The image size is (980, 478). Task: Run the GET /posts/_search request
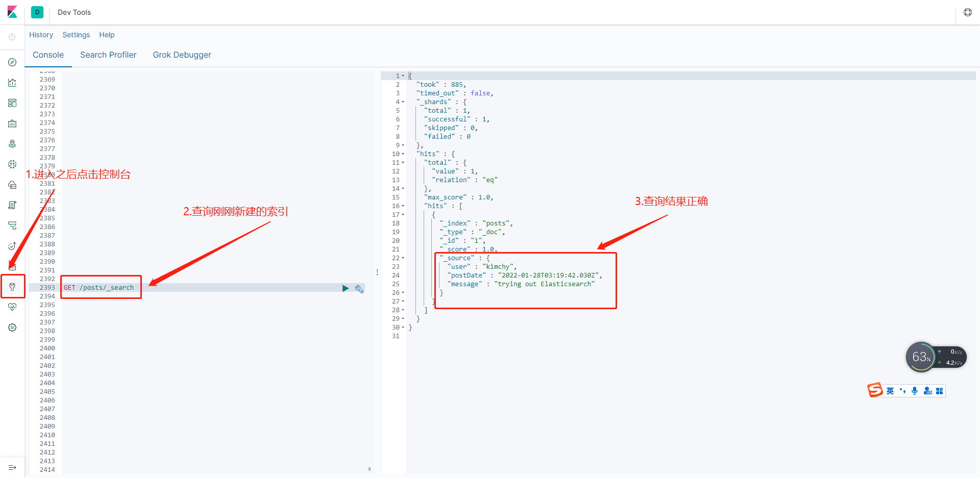[346, 288]
